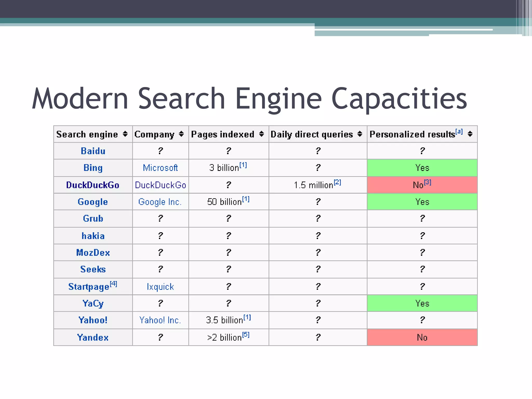Open the Startpage search engine link
Image resolution: width=532 pixels, height=399 pixels.
coord(89,287)
